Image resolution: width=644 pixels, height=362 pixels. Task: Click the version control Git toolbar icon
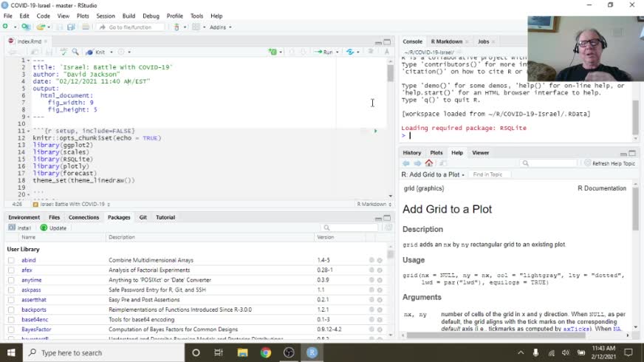[x=177, y=27]
